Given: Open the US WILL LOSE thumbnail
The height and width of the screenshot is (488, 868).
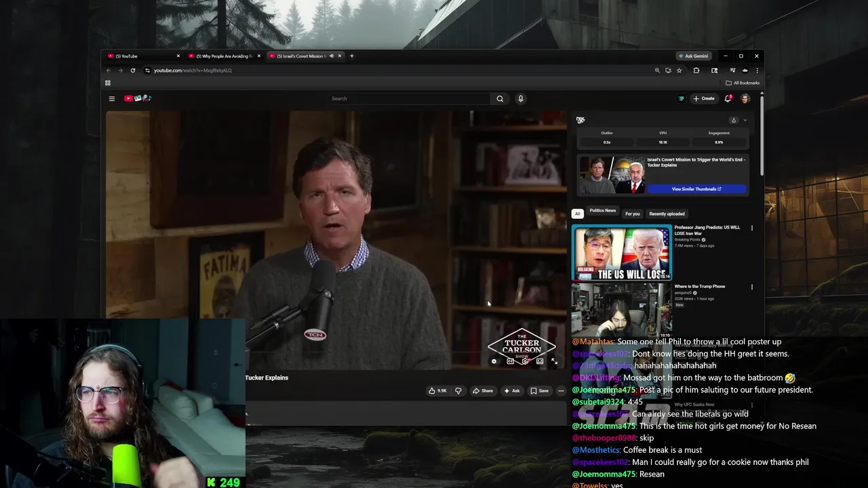Looking at the screenshot, I should (x=622, y=252).
